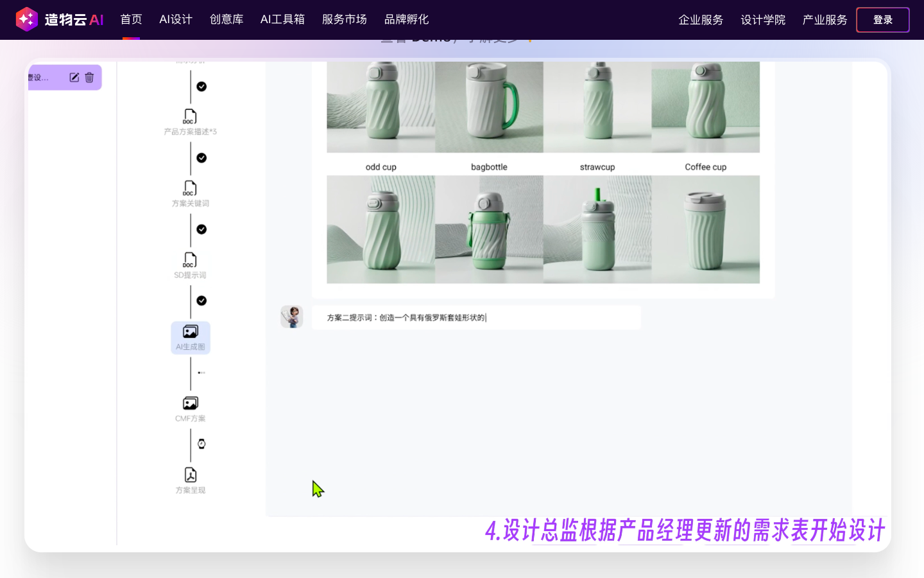Select 服务市场 in the navigation
The image size is (924, 578).
tap(344, 19)
